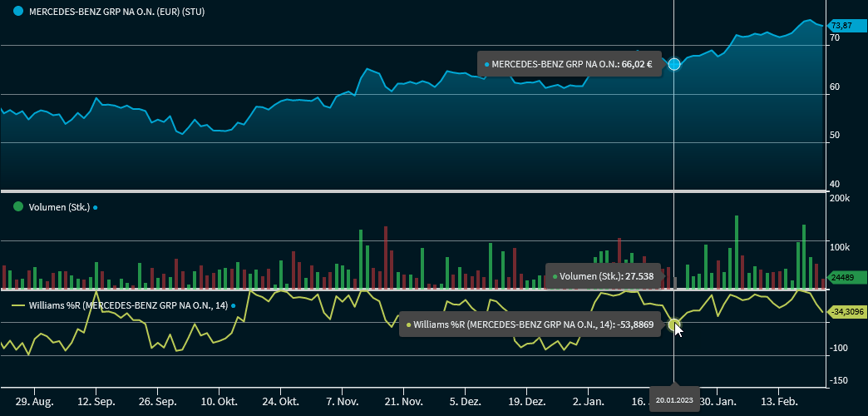Viewport: 868px width, 416px height.
Task: Click the 7. Nov. date label on the time axis
Action: tap(343, 401)
